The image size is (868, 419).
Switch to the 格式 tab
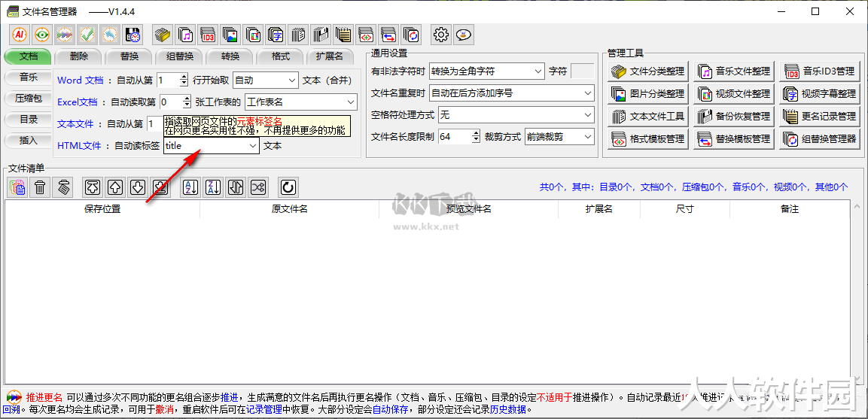(x=280, y=56)
